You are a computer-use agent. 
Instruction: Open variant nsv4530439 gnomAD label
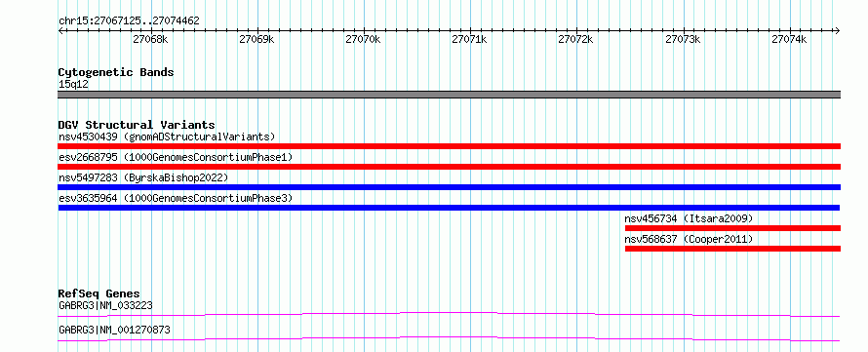[x=167, y=137]
